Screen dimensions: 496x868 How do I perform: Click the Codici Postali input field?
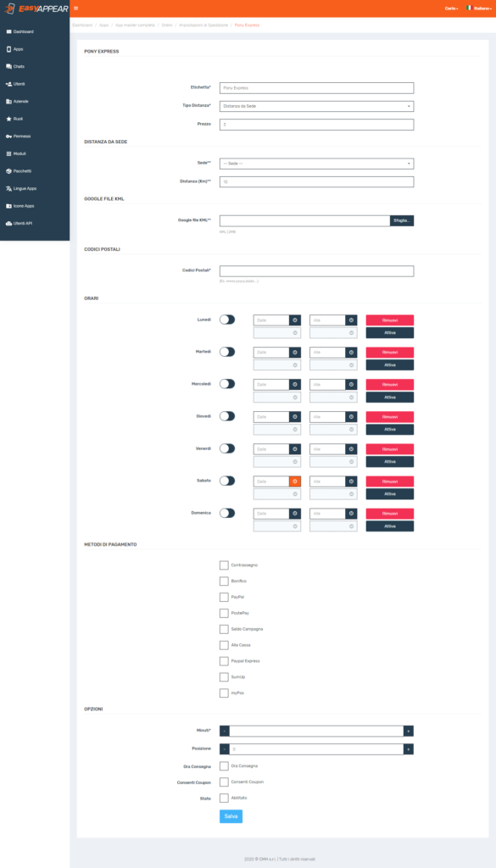[x=316, y=271]
